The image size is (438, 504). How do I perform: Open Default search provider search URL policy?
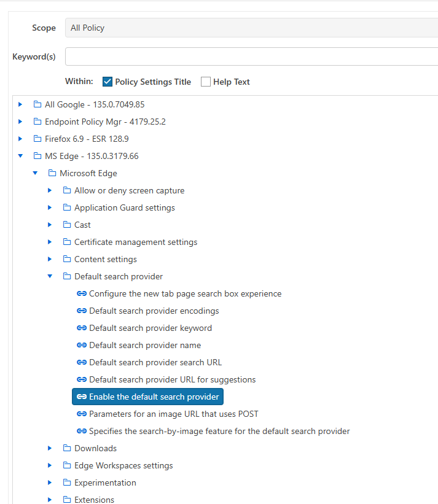(x=155, y=362)
